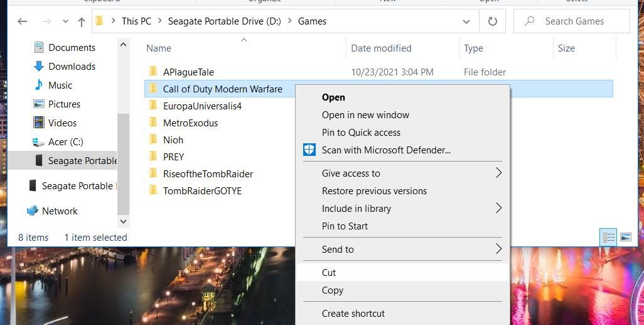The image size is (644, 325).
Task: Open address bar history dropdown
Action: 466,21
